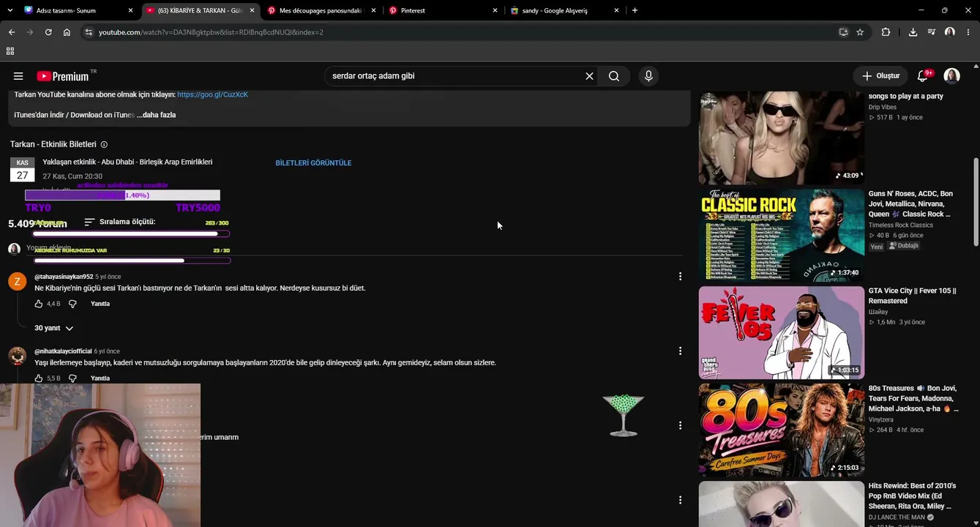Open songs to play at a party thumbnail

781,138
